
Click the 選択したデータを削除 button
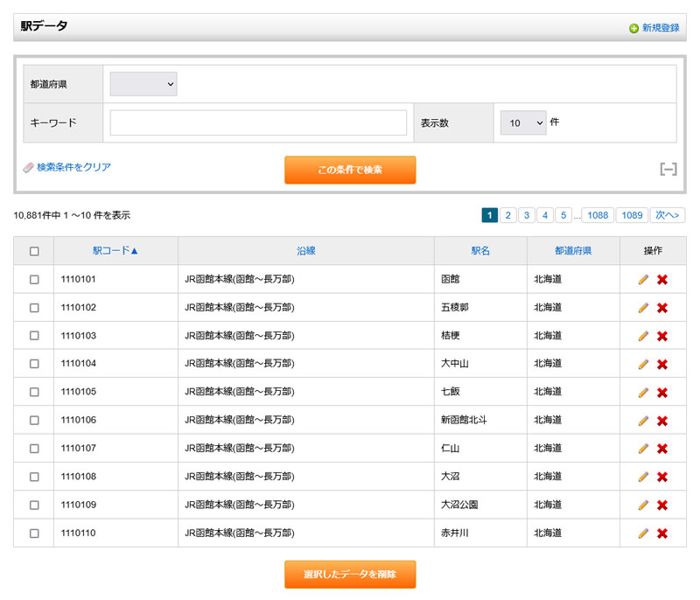coord(350,575)
